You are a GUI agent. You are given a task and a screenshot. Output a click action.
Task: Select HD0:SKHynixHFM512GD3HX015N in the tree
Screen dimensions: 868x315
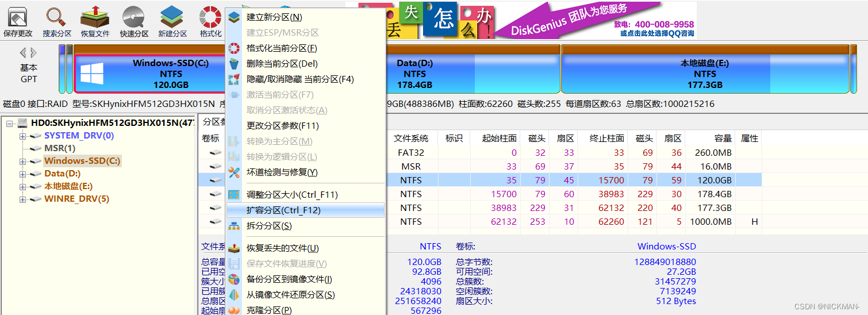tap(113, 123)
